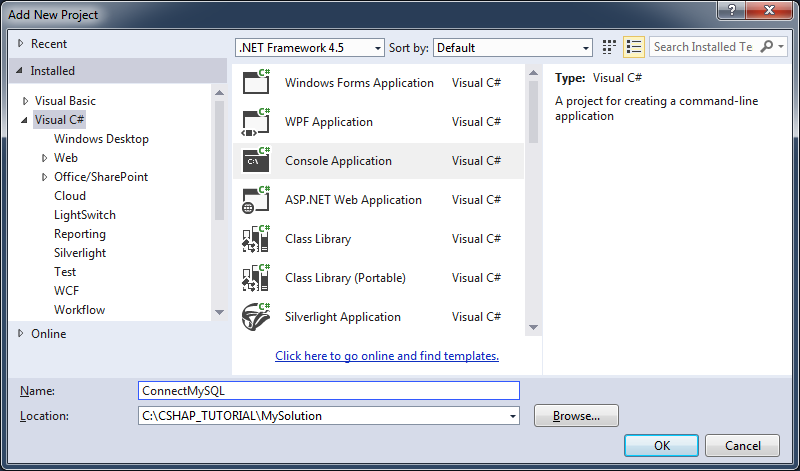Click 'Visual C#' in the ASP.NET Web Application row
800x471 pixels.
[476, 200]
